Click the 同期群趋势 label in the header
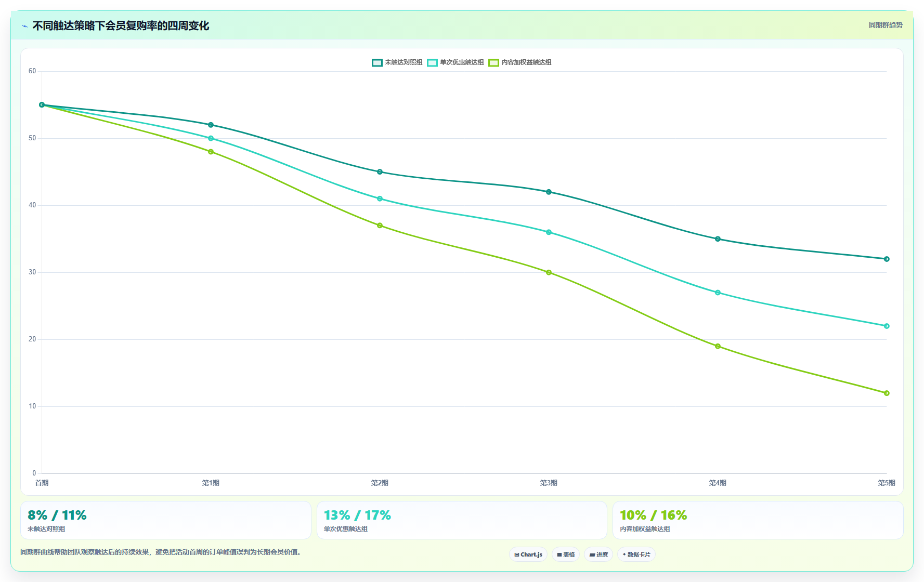This screenshot has height=582, width=924. pyautogui.click(x=886, y=25)
